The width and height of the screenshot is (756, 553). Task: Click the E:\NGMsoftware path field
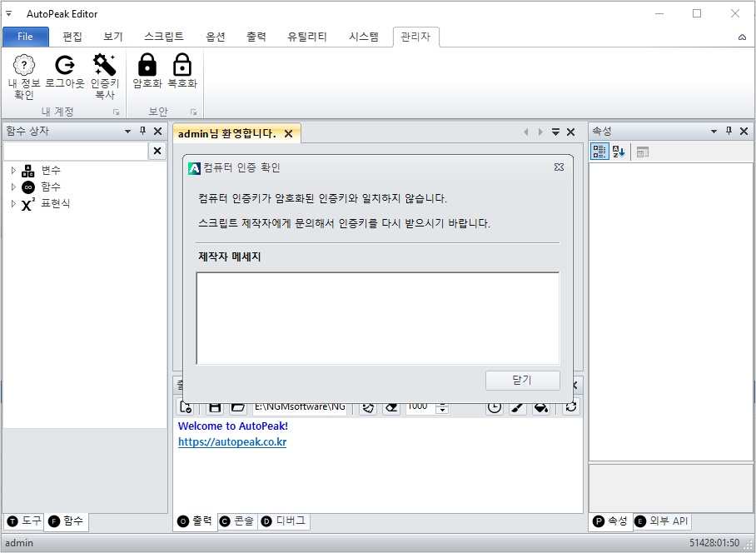click(300, 407)
